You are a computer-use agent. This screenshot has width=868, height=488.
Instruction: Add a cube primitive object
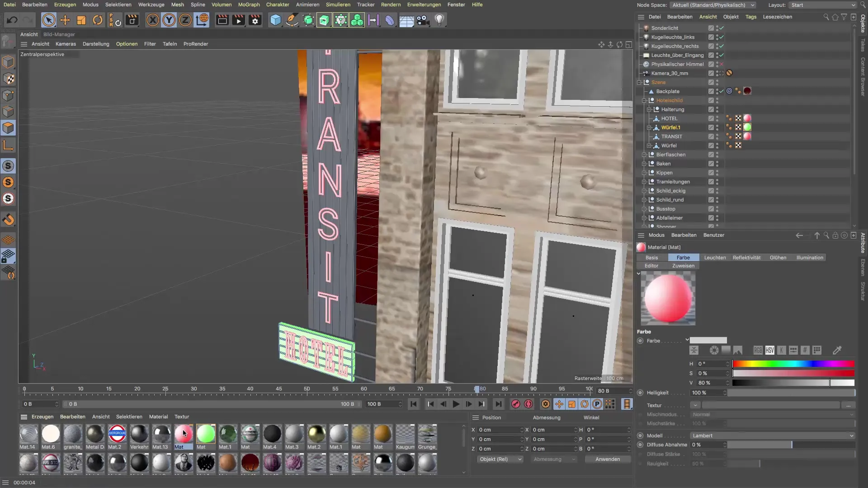point(275,20)
